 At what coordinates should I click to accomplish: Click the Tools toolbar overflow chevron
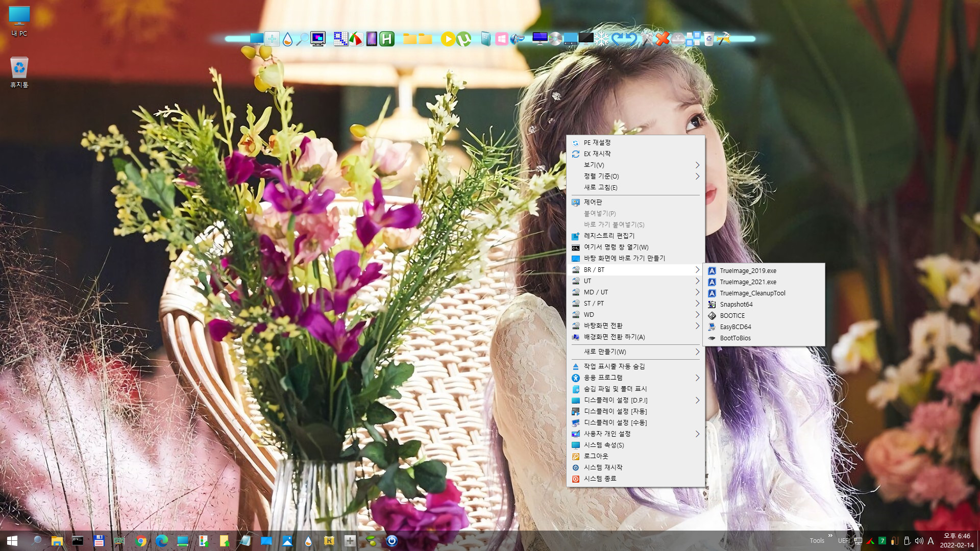point(830,535)
